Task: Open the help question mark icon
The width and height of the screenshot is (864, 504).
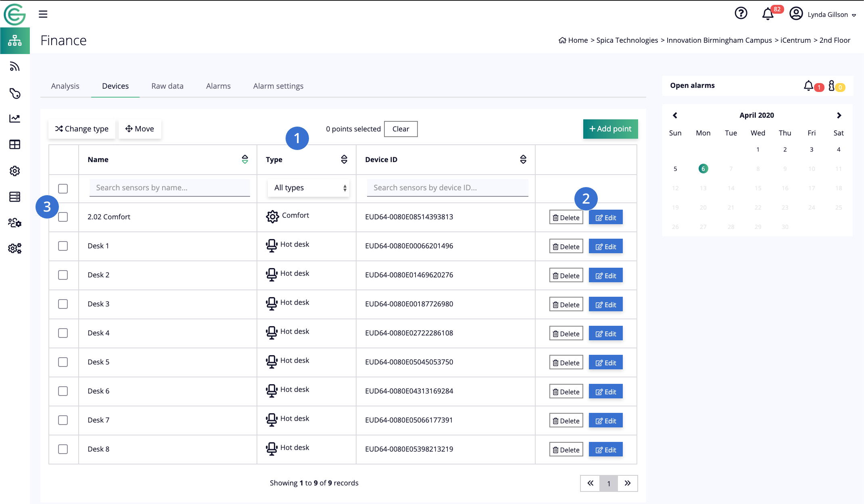Action: 741,14
